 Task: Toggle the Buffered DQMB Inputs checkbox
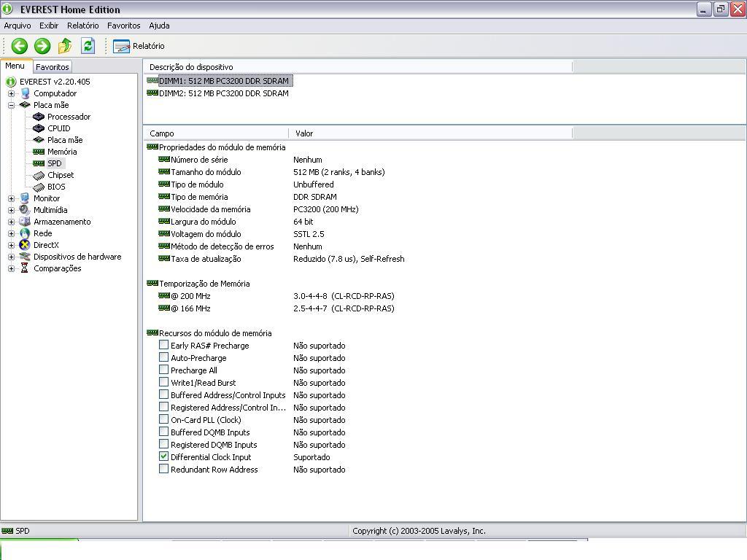(163, 432)
